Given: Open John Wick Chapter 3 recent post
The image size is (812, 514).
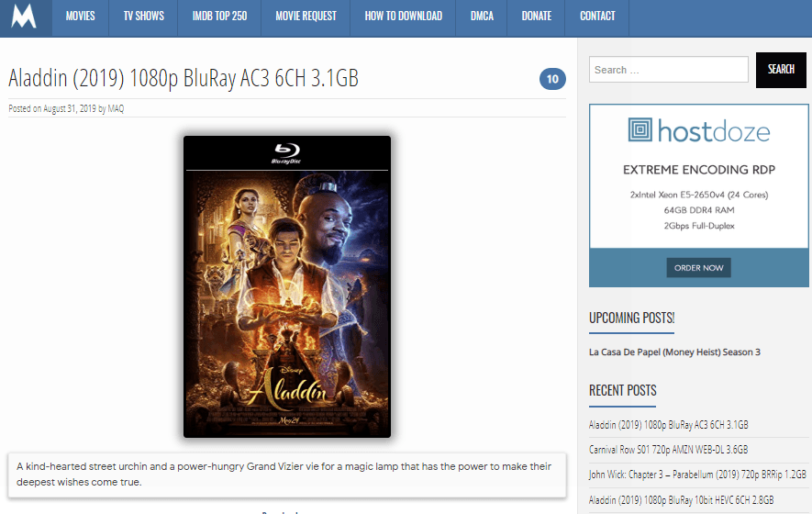Looking at the screenshot, I should (x=697, y=475).
